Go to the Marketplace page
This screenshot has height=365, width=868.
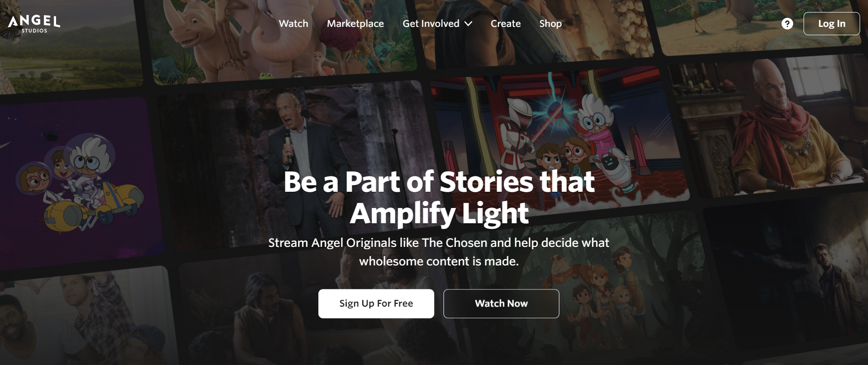point(355,24)
